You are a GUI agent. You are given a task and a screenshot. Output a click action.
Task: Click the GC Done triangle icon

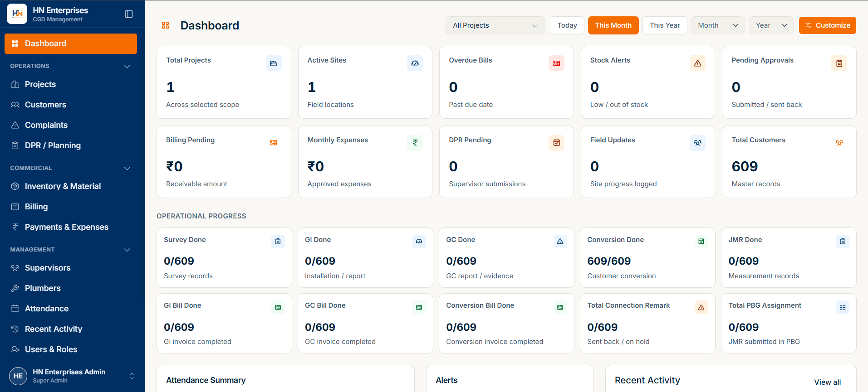(560, 242)
